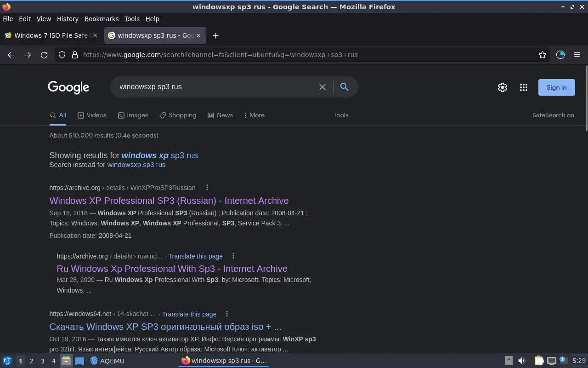Viewport: 588px width, 368px height.
Task: Click the page vertical scrollbar
Action: click(586, 99)
